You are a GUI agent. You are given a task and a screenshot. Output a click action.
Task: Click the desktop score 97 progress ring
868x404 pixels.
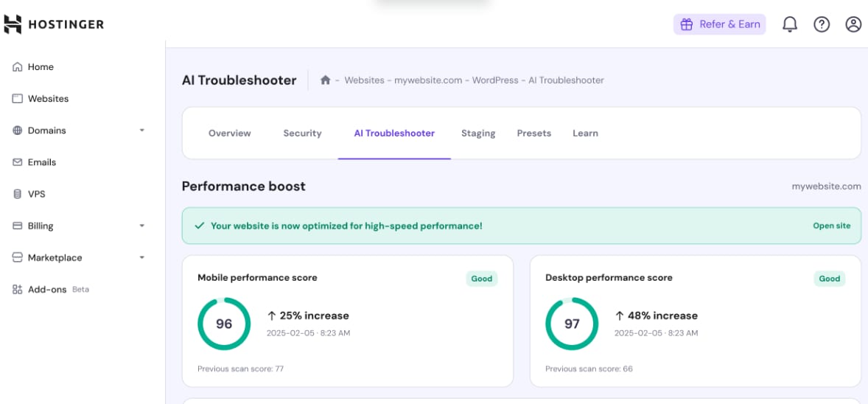click(x=572, y=324)
